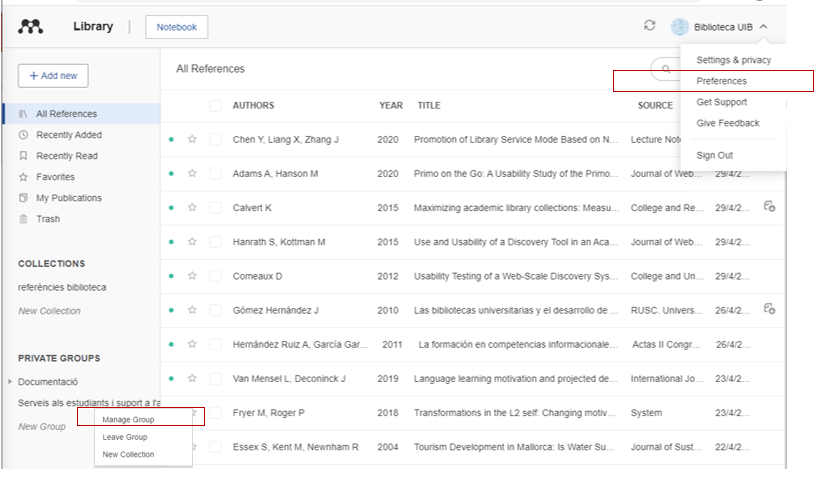Click the search magnifier icon
The image size is (825, 487).
(x=666, y=69)
